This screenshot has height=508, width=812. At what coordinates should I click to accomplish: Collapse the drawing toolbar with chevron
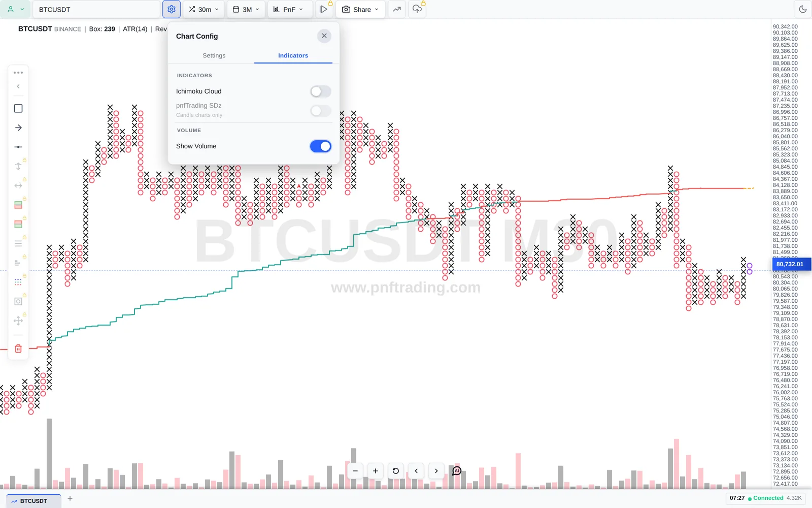point(18,86)
